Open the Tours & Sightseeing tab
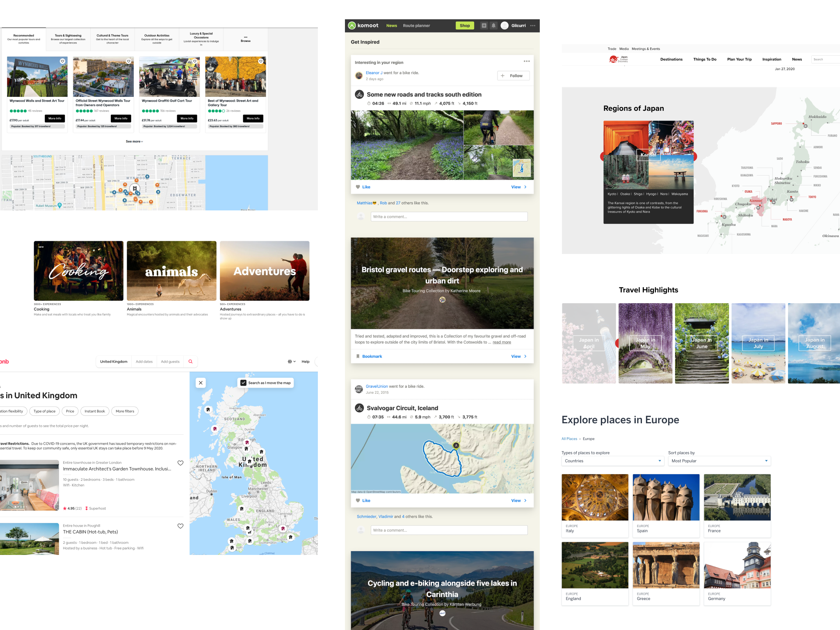Viewport: 840px width, 630px height. pyautogui.click(x=68, y=39)
